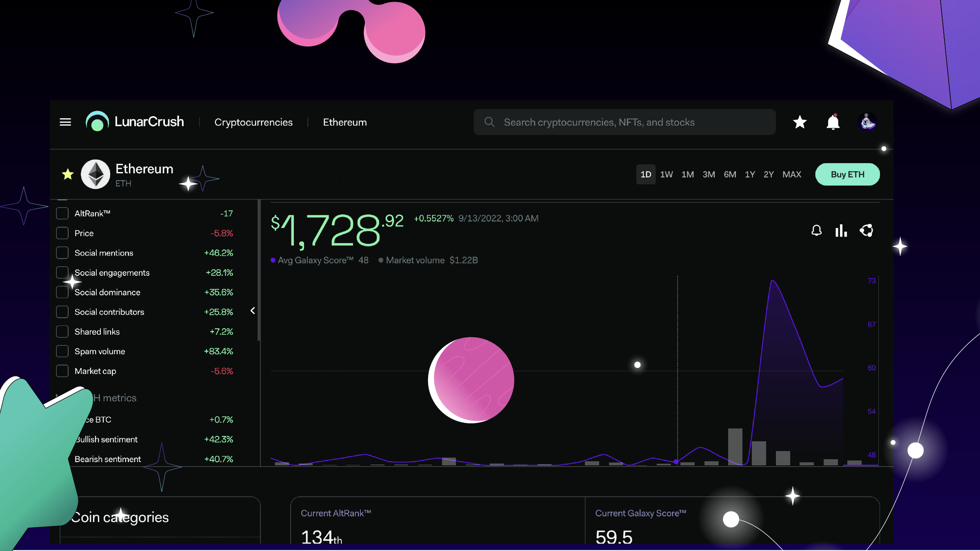Click the LunarCrush logo
Screen dimensions: 980x551
point(135,122)
